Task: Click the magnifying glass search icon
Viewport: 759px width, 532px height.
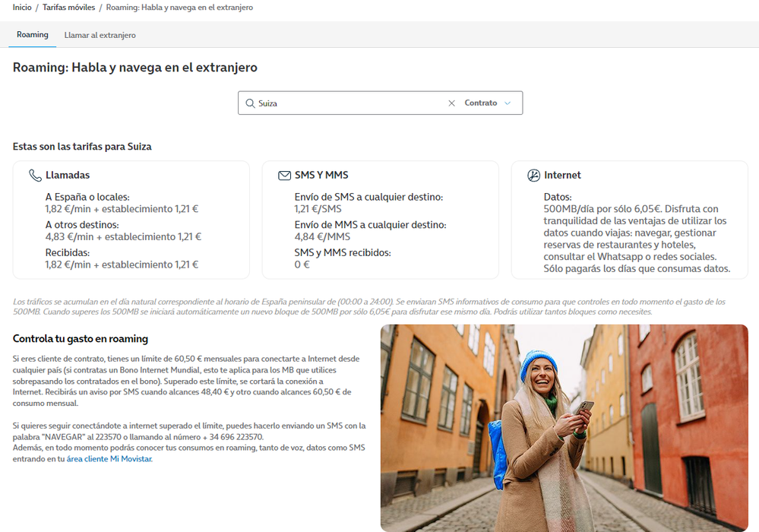Action: click(x=250, y=103)
